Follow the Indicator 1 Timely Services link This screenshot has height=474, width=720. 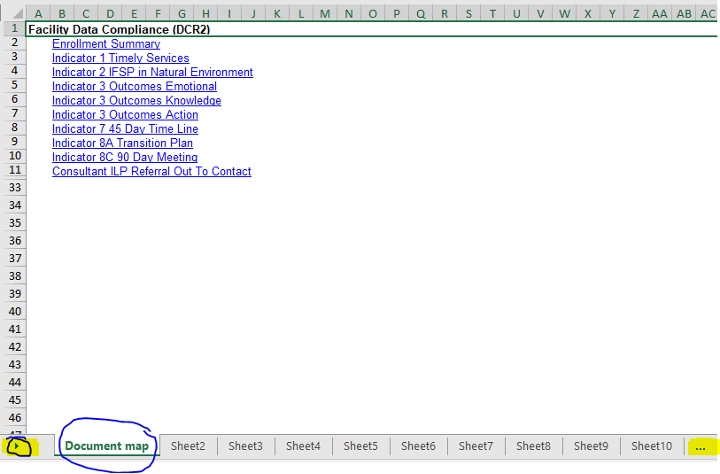(x=120, y=58)
